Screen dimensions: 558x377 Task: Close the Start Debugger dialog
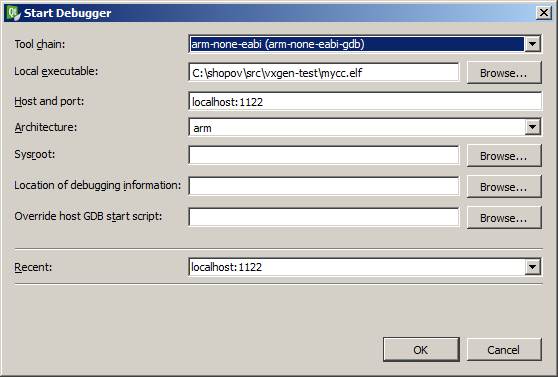(543, 13)
